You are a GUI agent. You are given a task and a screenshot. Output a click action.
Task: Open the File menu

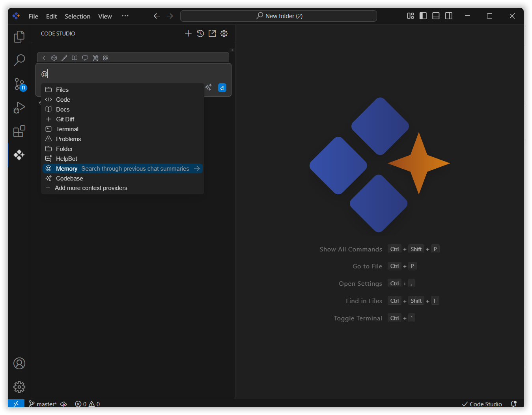[34, 16]
